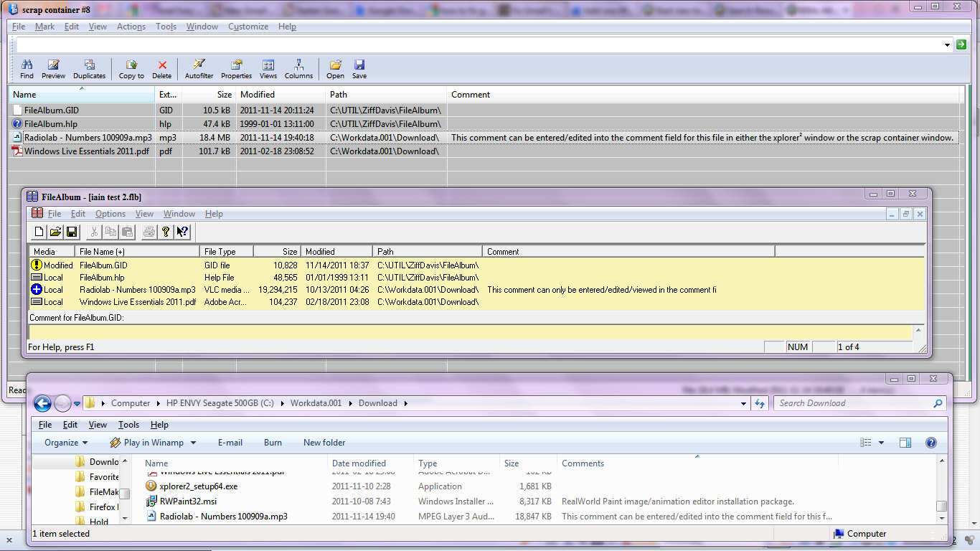Click the Copy icon in FileAlbum toolbar

[x=110, y=232]
